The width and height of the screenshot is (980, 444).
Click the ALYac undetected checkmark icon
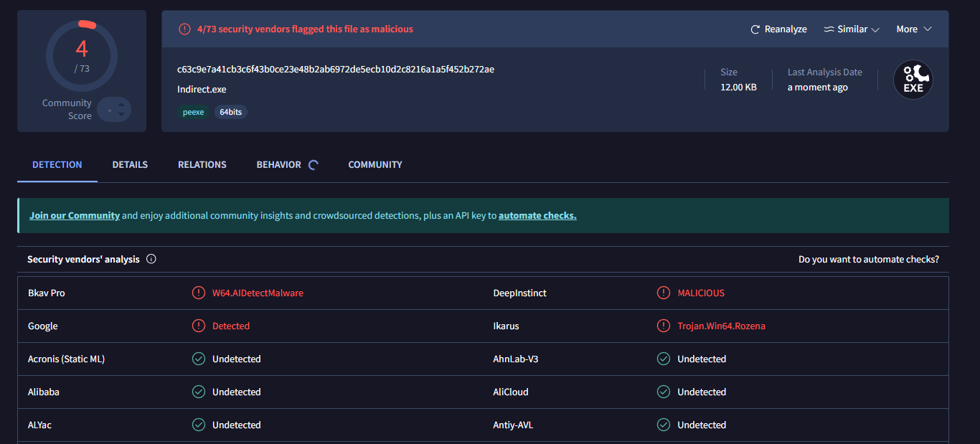point(198,425)
